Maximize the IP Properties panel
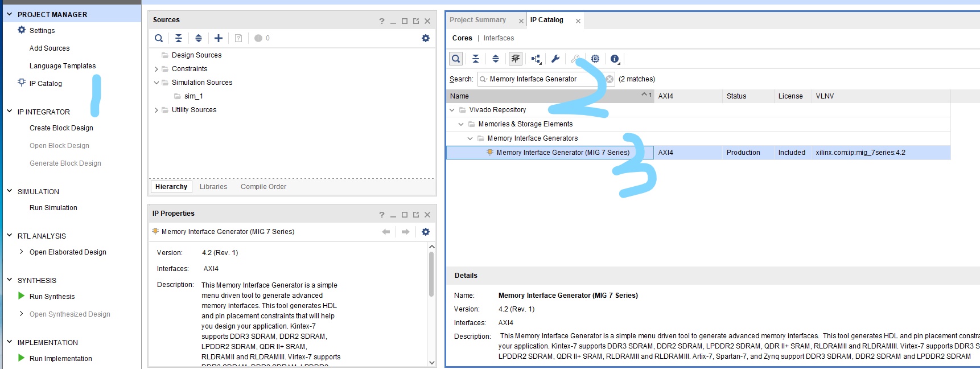980x369 pixels. pyautogui.click(x=405, y=215)
